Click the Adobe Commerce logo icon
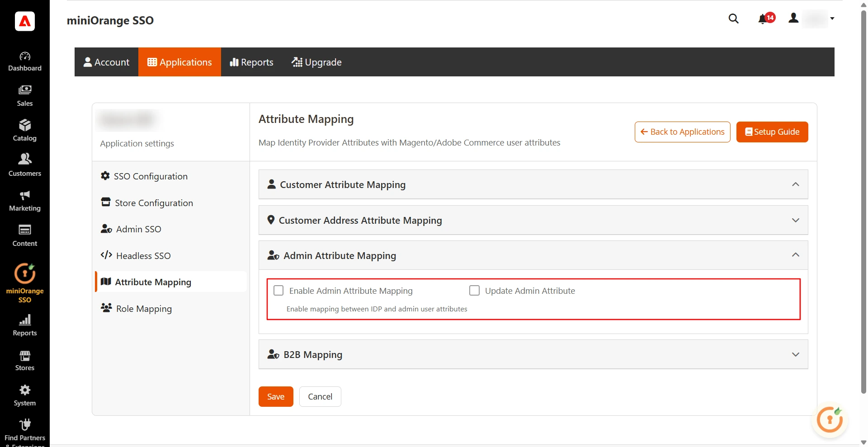The image size is (868, 447). pyautogui.click(x=25, y=21)
